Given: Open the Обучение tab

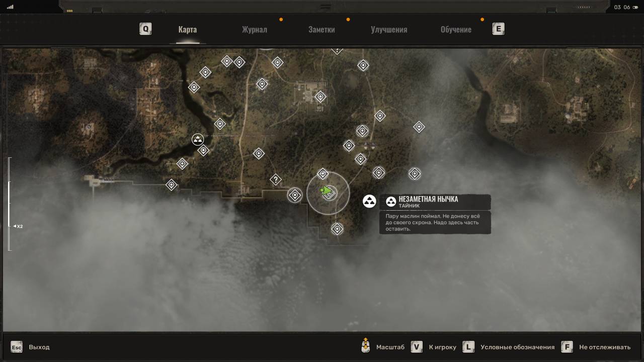Looking at the screenshot, I should click(456, 29).
